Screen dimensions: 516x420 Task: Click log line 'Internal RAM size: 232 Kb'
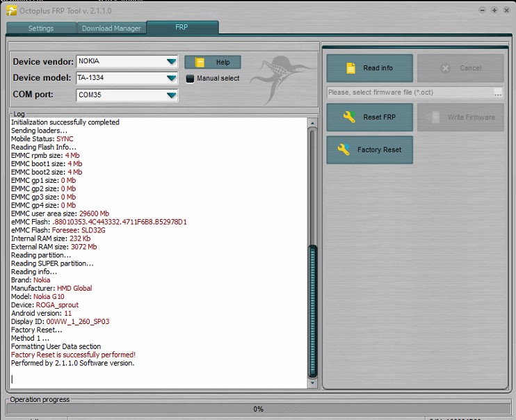click(x=51, y=239)
